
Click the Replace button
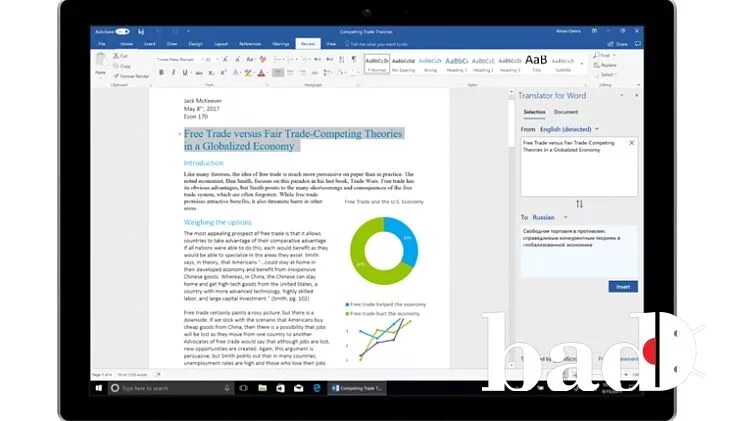tap(605, 65)
